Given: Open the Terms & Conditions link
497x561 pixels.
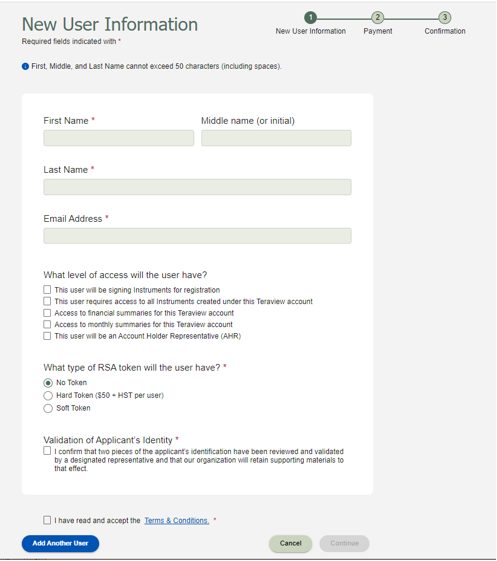Looking at the screenshot, I should (177, 521).
